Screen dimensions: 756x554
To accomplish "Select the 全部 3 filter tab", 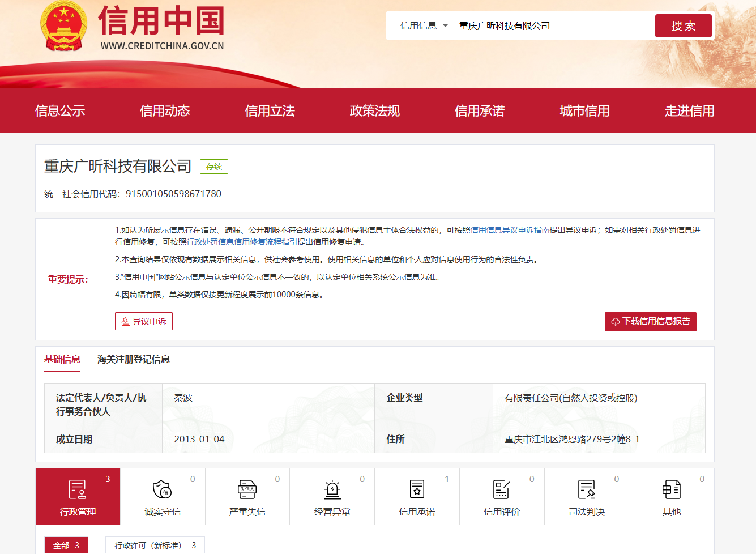I will point(66,546).
